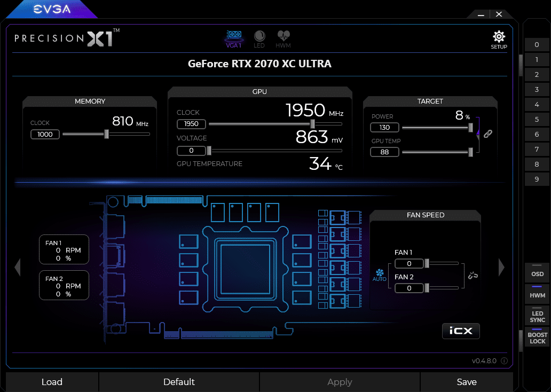
Task: Select profile slot 2
Action: [537, 75]
